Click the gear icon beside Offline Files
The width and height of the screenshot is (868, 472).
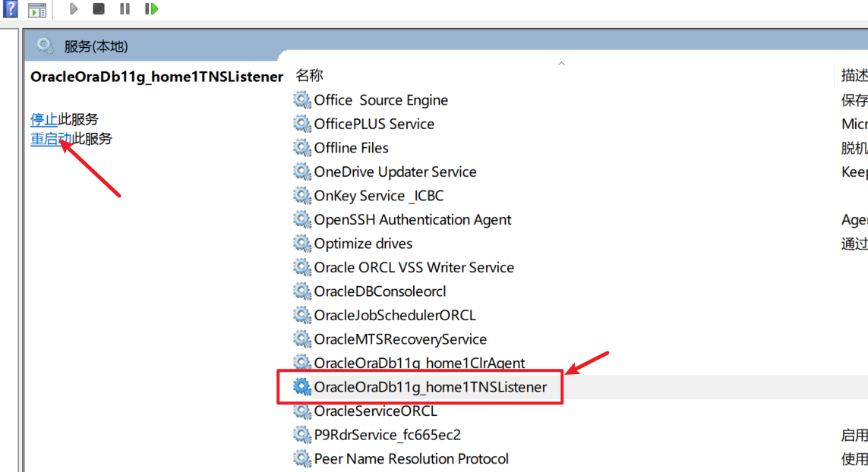tap(301, 148)
